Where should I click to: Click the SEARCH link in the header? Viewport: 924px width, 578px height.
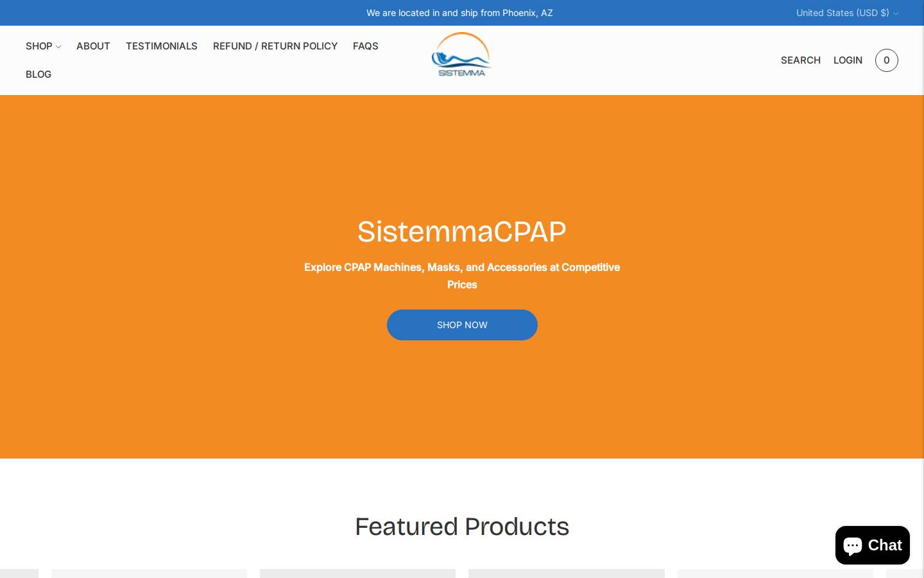click(x=801, y=60)
